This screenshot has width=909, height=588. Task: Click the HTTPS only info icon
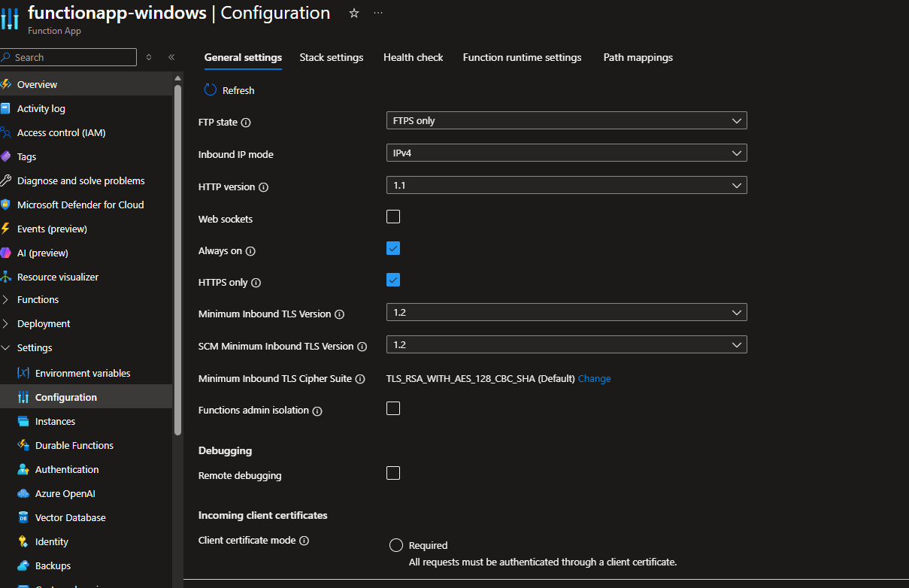coord(256,283)
